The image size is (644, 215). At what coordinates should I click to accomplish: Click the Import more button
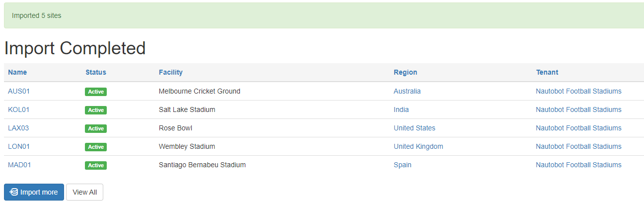click(x=34, y=192)
